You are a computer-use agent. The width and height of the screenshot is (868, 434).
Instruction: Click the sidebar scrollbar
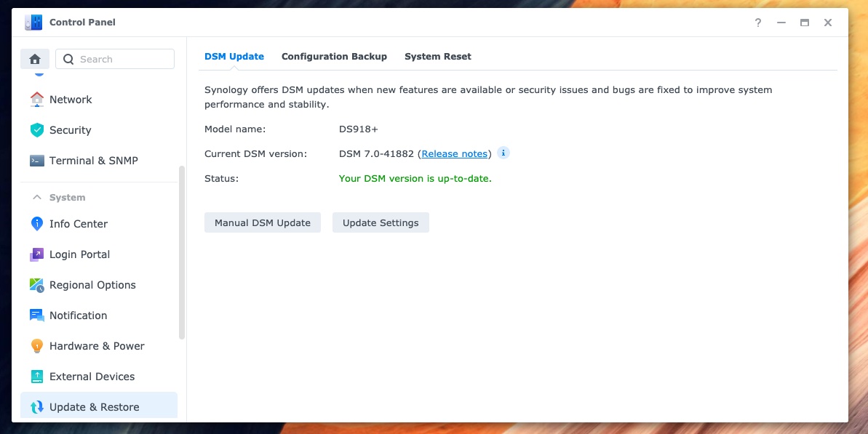point(182,252)
